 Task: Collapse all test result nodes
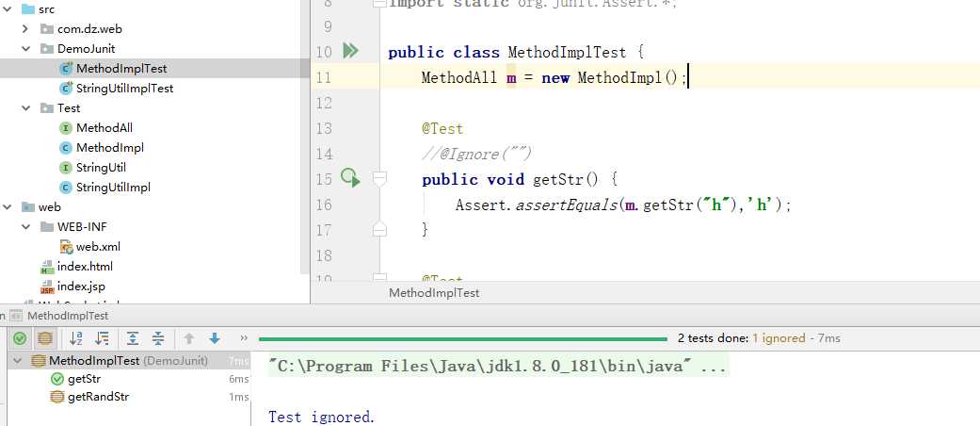[x=158, y=339]
